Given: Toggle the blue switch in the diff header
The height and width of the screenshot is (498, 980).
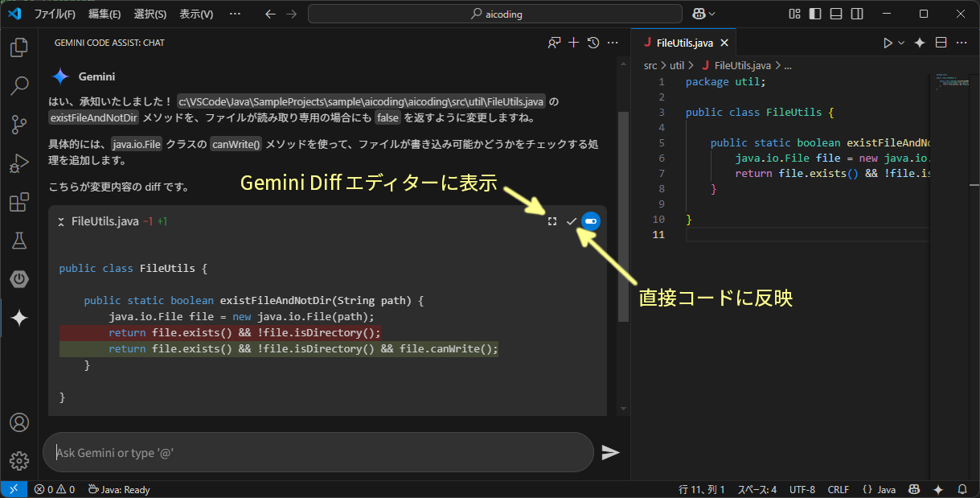Looking at the screenshot, I should [x=591, y=220].
